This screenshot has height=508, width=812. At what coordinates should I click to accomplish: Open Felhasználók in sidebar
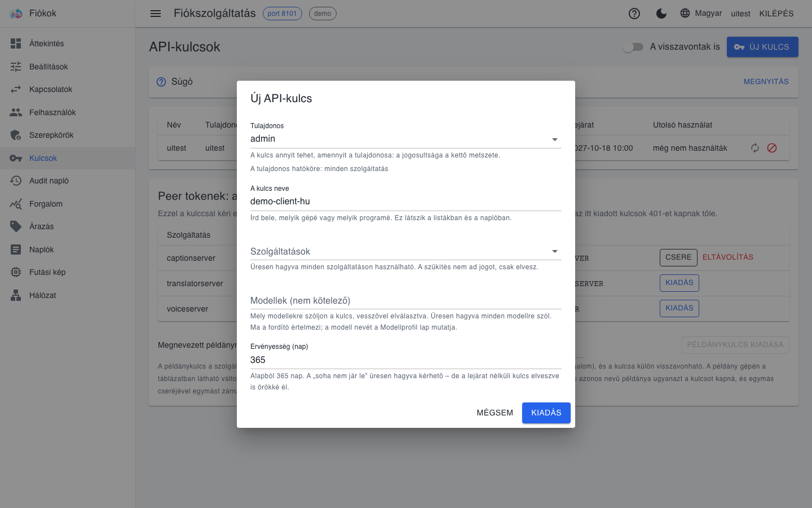coord(68,112)
